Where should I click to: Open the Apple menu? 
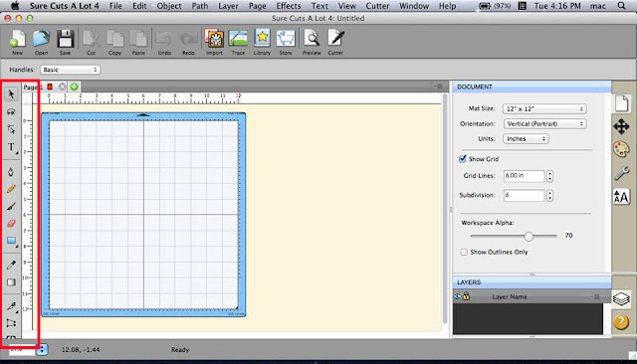[x=15, y=6]
